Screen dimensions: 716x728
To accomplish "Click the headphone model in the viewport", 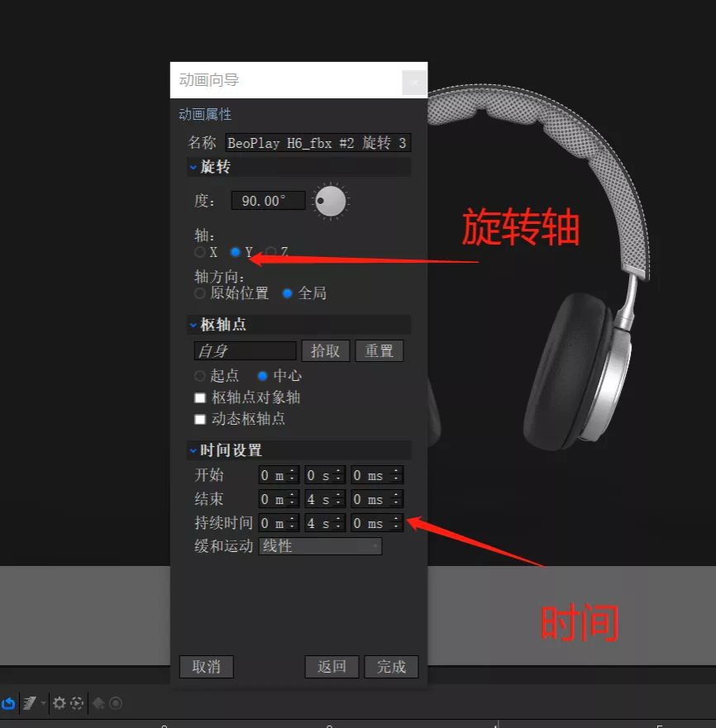I will pyautogui.click(x=576, y=371).
